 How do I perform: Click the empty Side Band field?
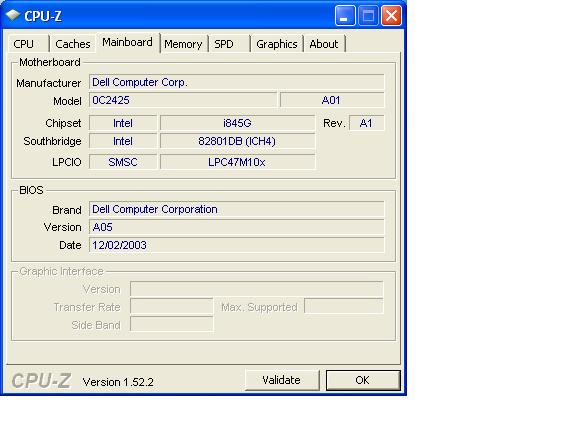coord(172,324)
